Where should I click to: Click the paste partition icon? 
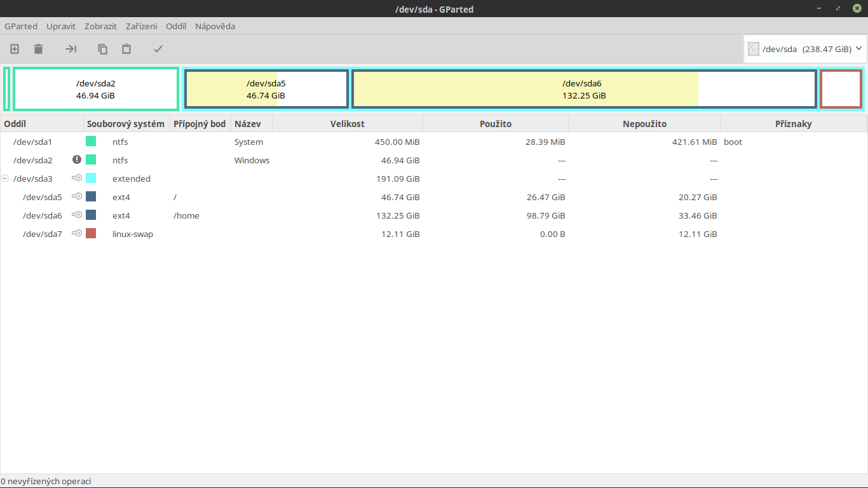click(x=126, y=49)
